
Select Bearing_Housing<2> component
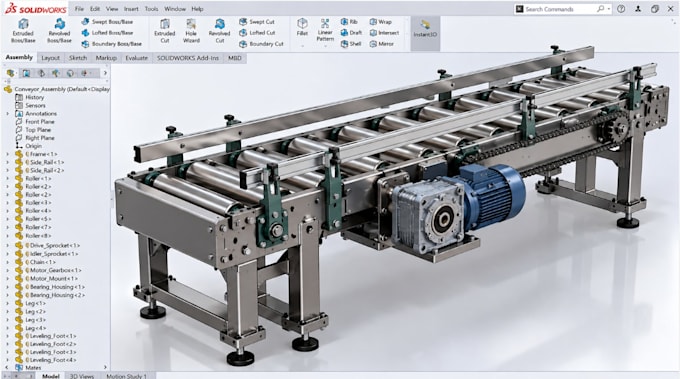(50, 295)
